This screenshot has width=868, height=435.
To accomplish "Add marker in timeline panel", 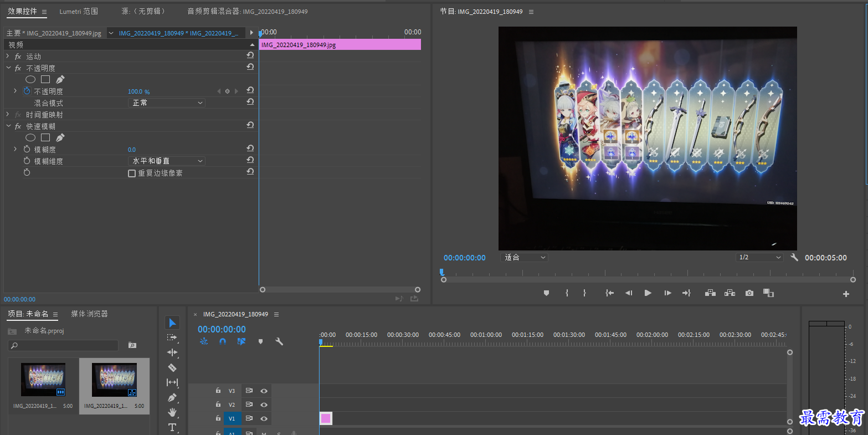I will click(x=260, y=341).
